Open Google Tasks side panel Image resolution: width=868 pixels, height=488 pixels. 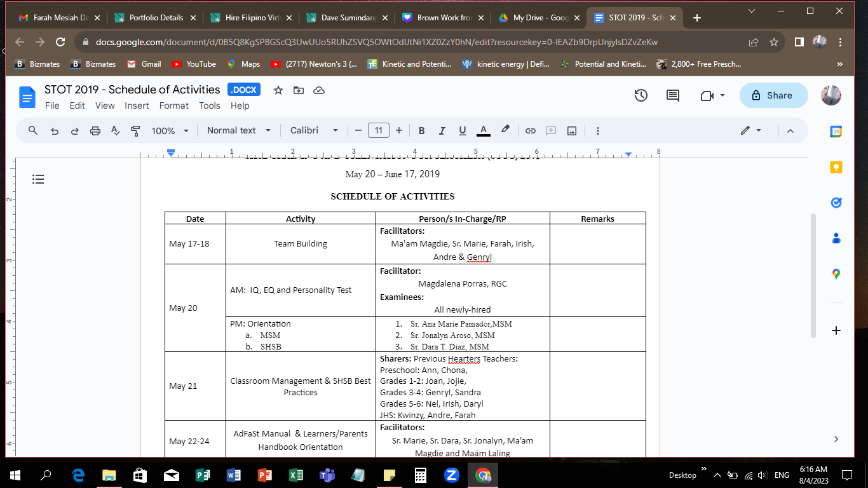pos(836,203)
